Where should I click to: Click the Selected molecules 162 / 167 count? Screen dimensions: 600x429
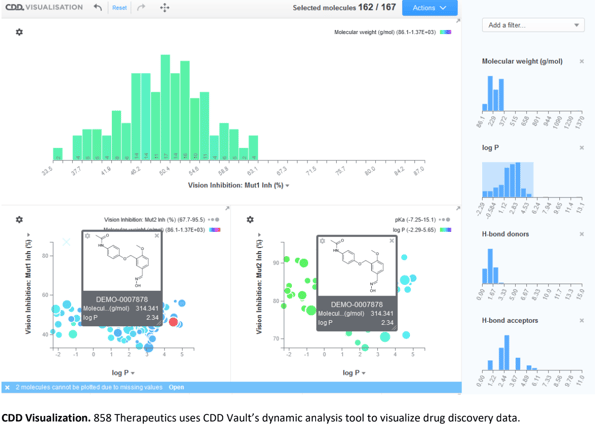(344, 8)
